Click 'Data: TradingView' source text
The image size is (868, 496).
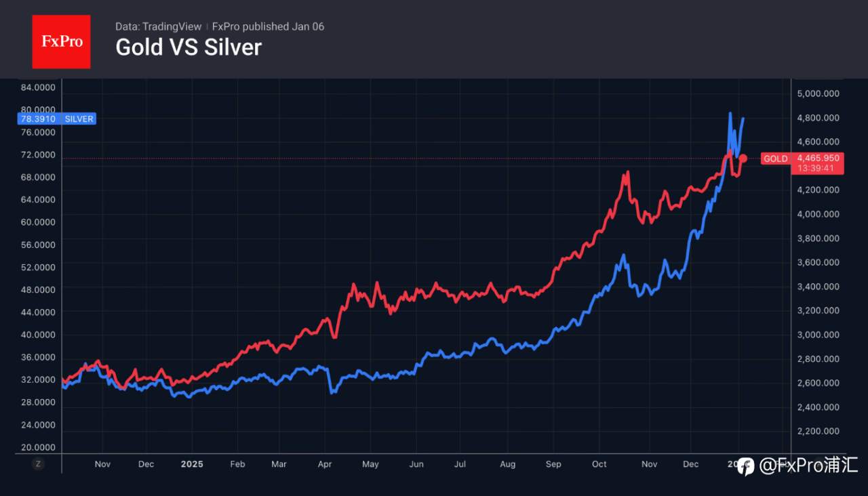point(158,26)
